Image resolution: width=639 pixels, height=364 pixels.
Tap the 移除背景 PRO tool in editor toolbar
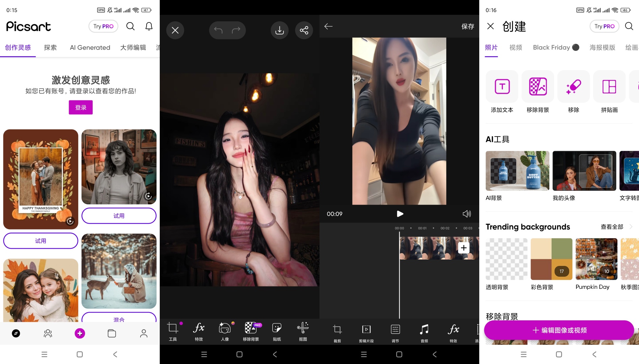point(251,331)
